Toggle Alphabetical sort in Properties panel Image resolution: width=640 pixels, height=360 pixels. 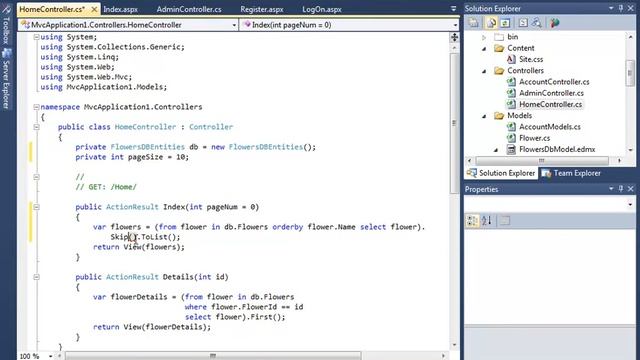pyautogui.click(x=487, y=221)
